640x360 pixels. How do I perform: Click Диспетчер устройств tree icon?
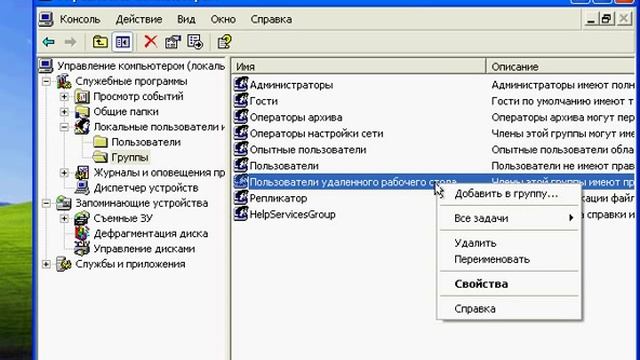(x=82, y=188)
